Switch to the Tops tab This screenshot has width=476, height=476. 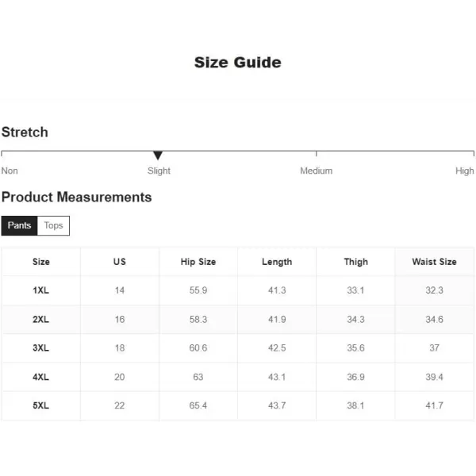53,225
